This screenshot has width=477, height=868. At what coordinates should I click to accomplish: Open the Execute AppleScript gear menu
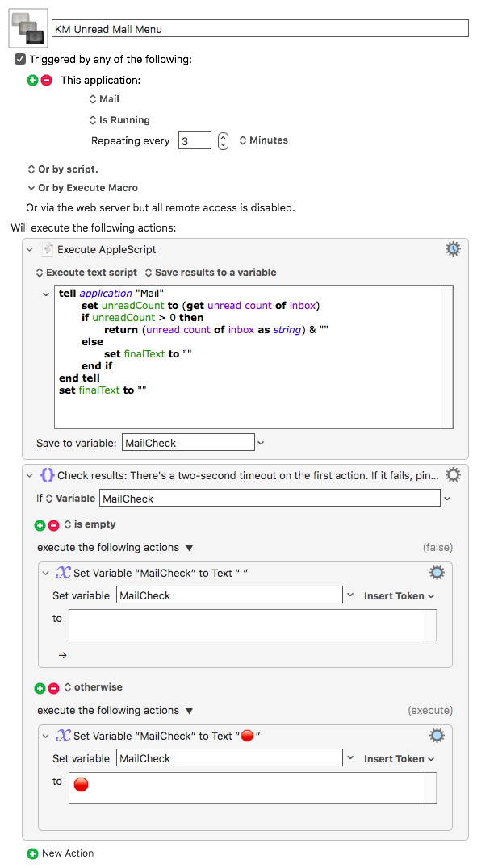[x=453, y=249]
